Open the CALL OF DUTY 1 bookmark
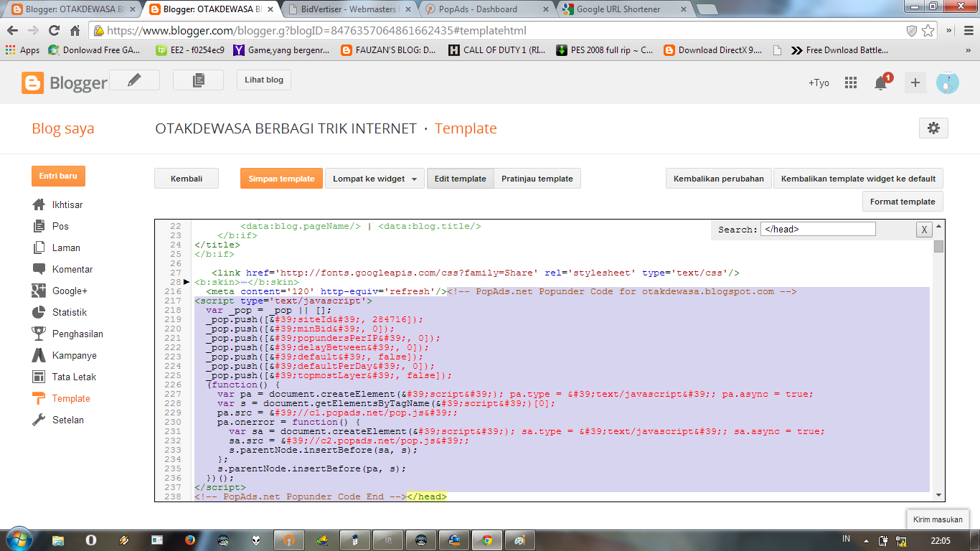 point(496,50)
